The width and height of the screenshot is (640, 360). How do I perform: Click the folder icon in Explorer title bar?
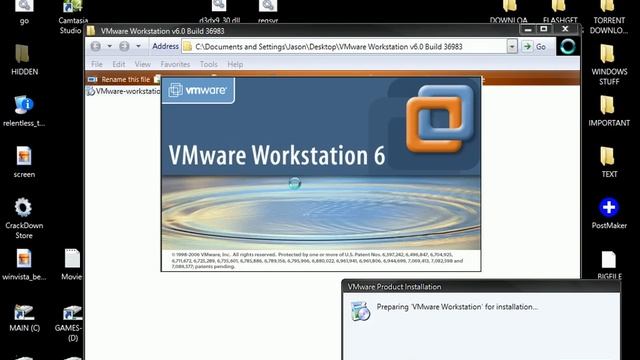point(91,31)
